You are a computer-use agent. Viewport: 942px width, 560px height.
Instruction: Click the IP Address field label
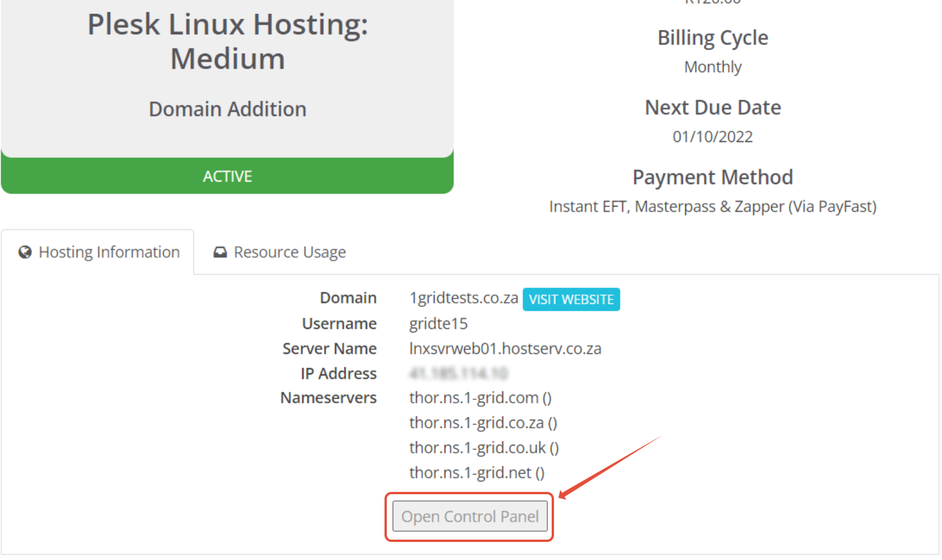[338, 374]
